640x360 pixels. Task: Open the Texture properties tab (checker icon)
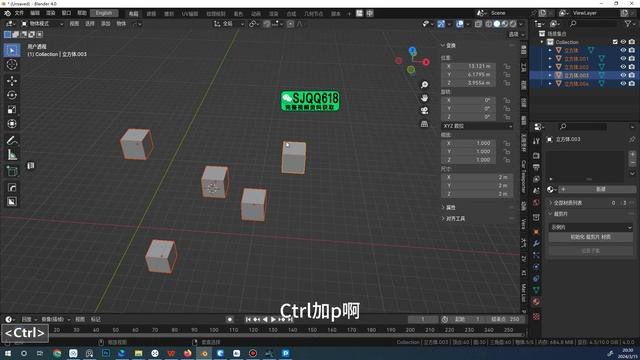(536, 316)
